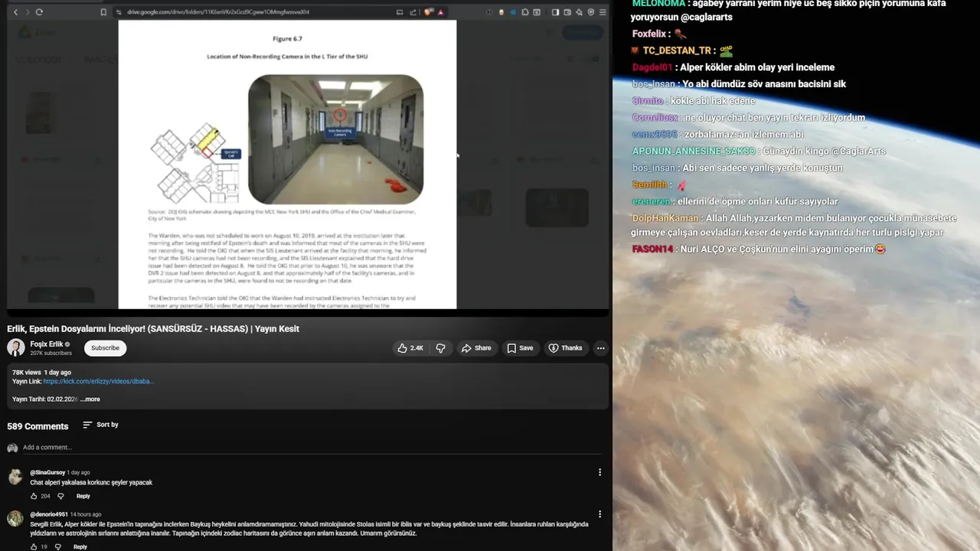Viewport: 980px width, 551px height.
Task: Click the '78K views 1 day ago' text
Action: tap(41, 373)
